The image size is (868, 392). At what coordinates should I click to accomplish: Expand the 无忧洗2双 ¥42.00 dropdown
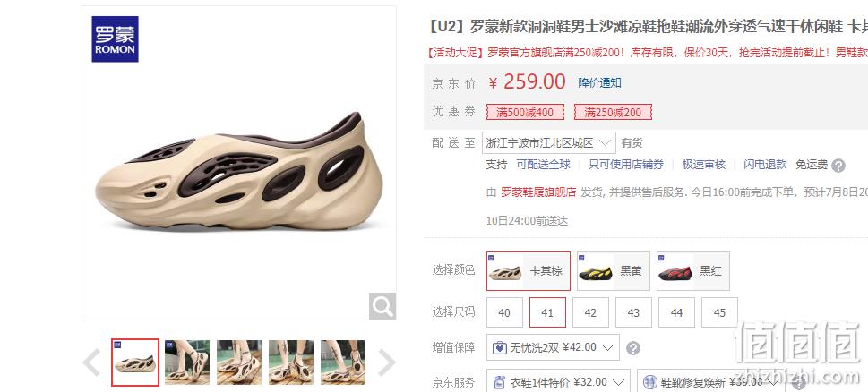(x=553, y=347)
